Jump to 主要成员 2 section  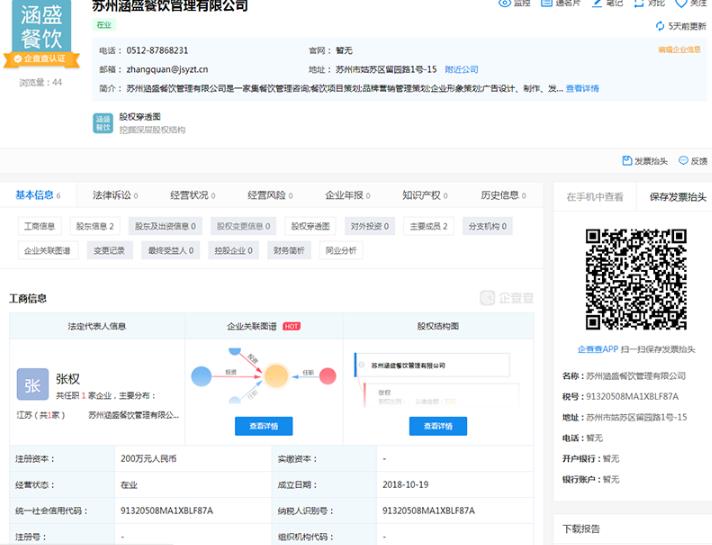point(429,226)
